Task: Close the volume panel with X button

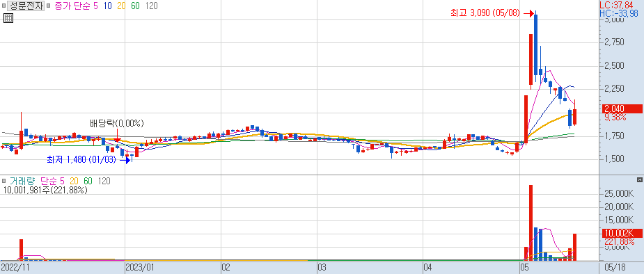Action: point(639,180)
